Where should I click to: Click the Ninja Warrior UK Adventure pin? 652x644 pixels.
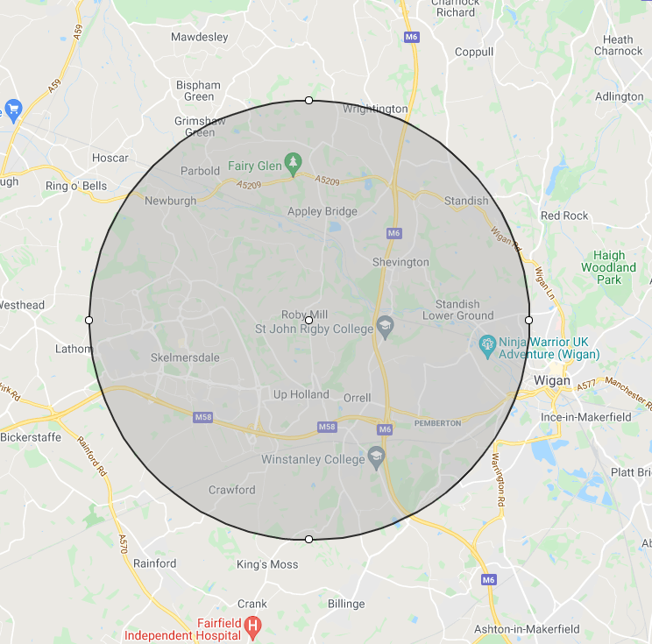(487, 346)
